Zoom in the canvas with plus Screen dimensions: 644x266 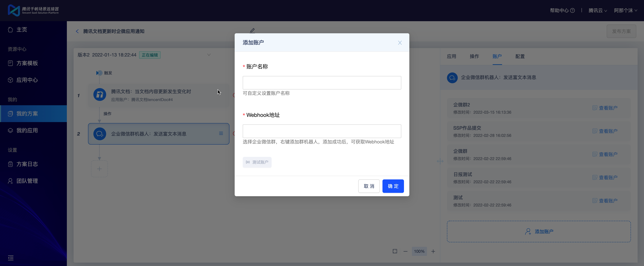(433, 251)
